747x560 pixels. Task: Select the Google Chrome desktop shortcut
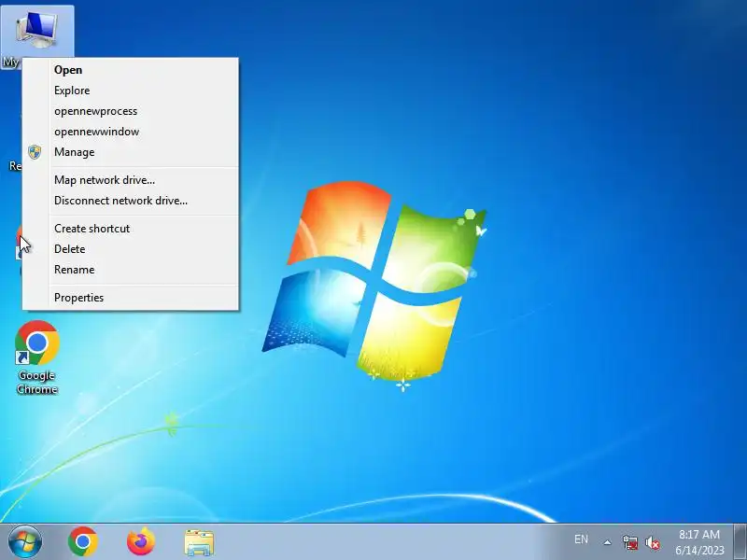37,357
